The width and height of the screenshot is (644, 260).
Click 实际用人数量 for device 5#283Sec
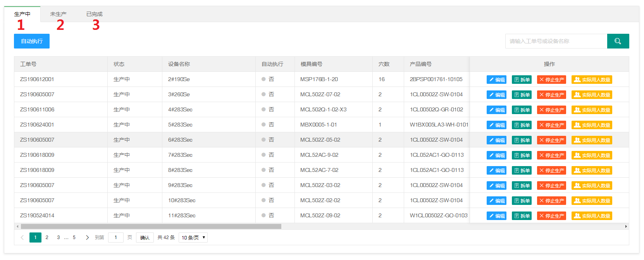pyautogui.click(x=592, y=125)
